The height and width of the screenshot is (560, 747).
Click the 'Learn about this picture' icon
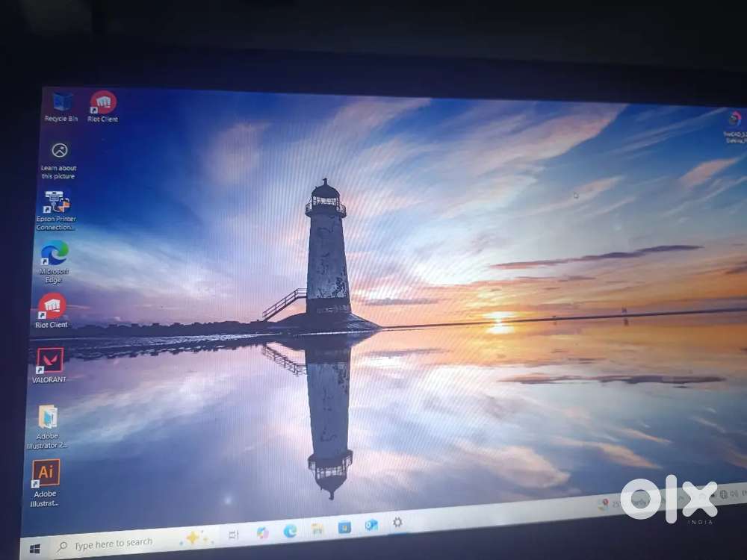(59, 151)
